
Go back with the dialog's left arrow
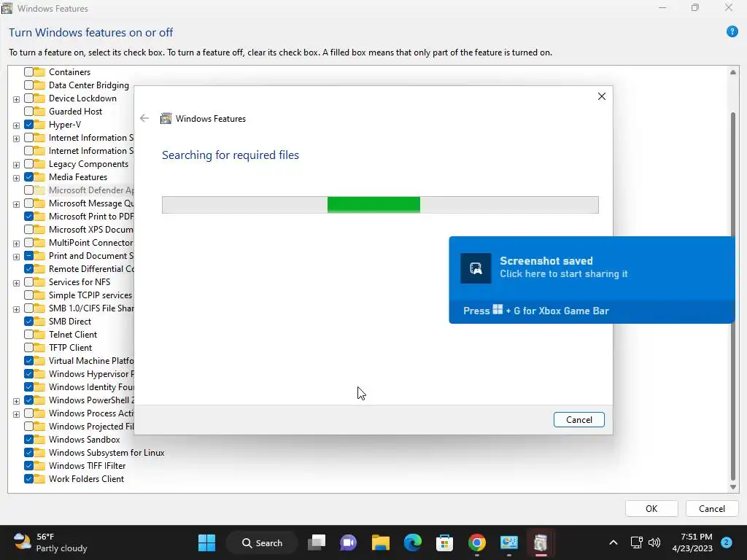coord(144,118)
